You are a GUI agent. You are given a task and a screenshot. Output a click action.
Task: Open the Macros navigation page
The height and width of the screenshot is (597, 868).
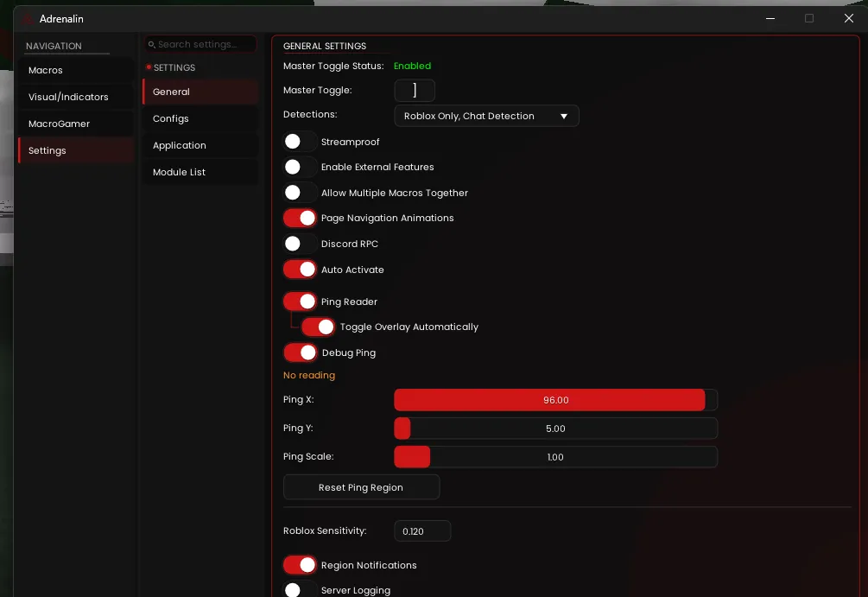point(76,70)
